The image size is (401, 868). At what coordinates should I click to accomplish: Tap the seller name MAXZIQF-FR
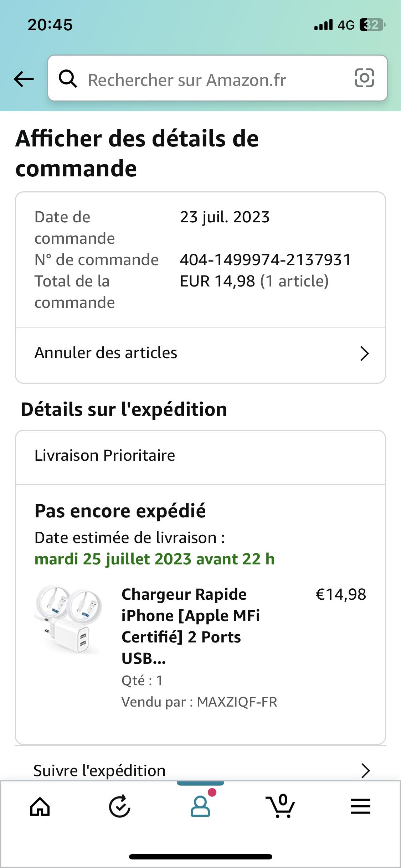pyautogui.click(x=237, y=702)
